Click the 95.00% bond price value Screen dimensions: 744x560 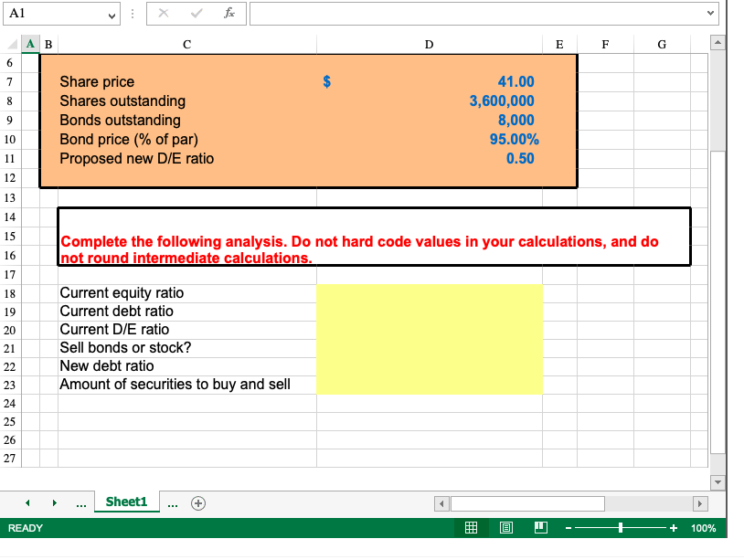pos(514,139)
